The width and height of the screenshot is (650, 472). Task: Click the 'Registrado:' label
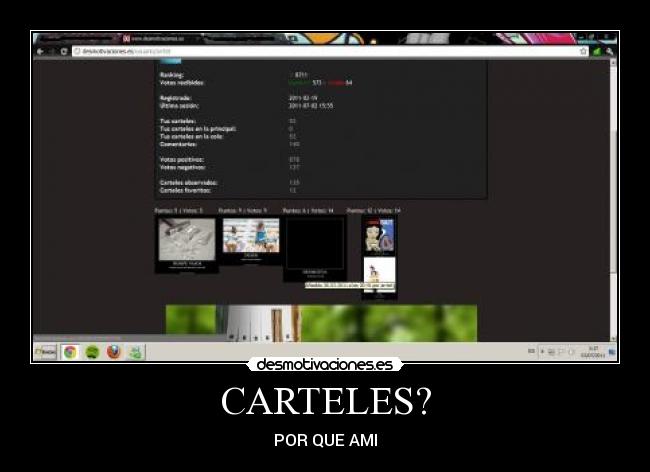click(x=175, y=98)
